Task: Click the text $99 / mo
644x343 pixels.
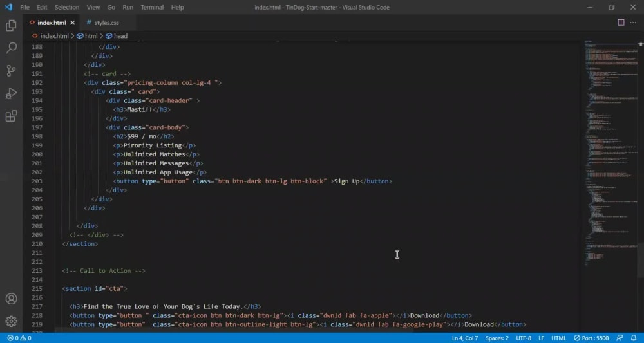Action: click(x=142, y=136)
